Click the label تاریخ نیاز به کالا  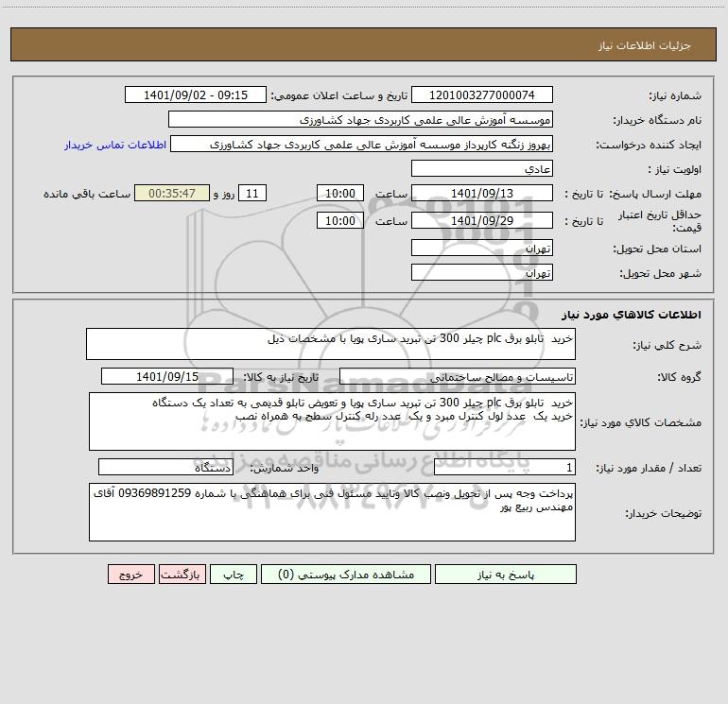(281, 377)
